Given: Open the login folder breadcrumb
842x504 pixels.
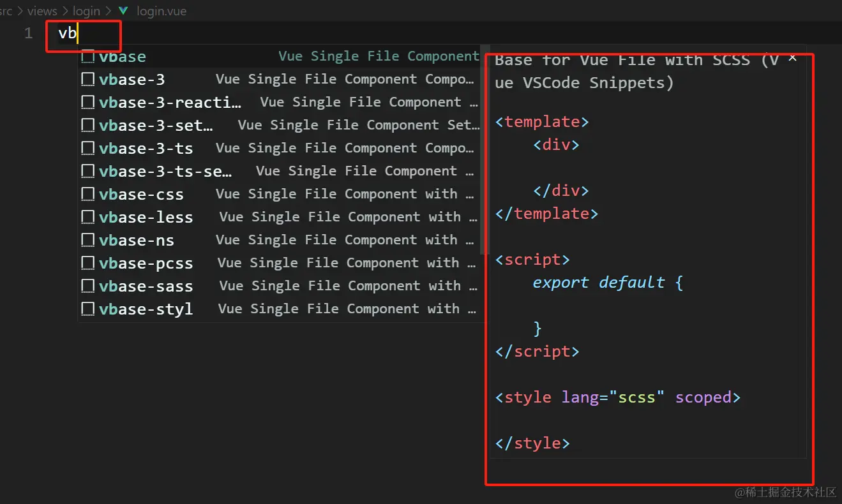Looking at the screenshot, I should [x=86, y=11].
